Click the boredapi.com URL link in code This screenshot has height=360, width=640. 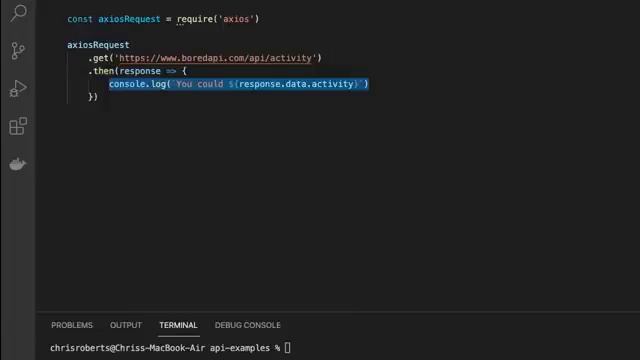[x=216, y=58]
